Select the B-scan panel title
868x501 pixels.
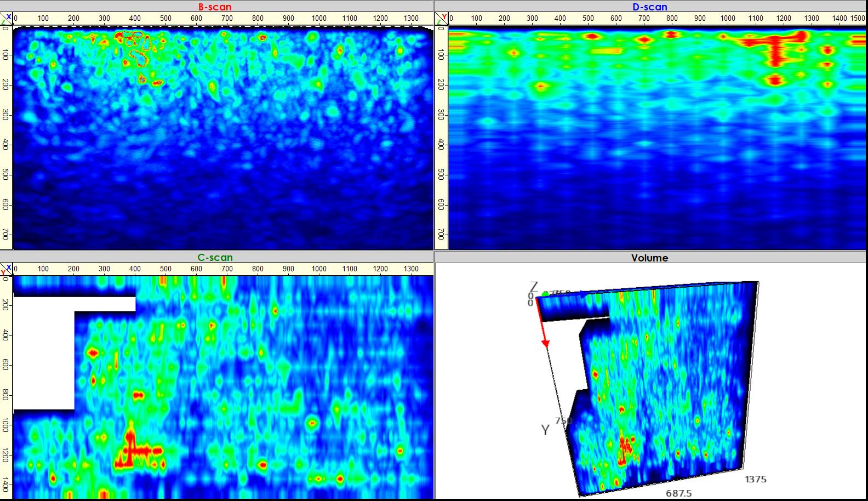pyautogui.click(x=215, y=7)
